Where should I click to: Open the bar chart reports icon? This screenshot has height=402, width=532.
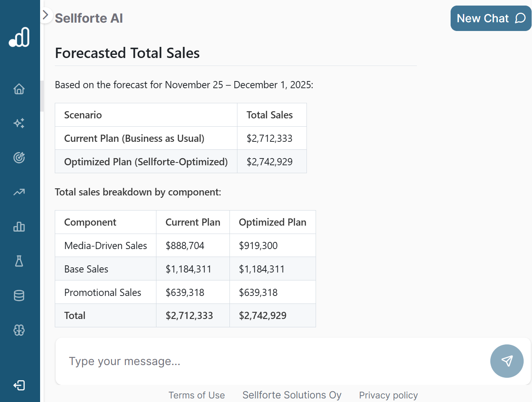(x=19, y=227)
